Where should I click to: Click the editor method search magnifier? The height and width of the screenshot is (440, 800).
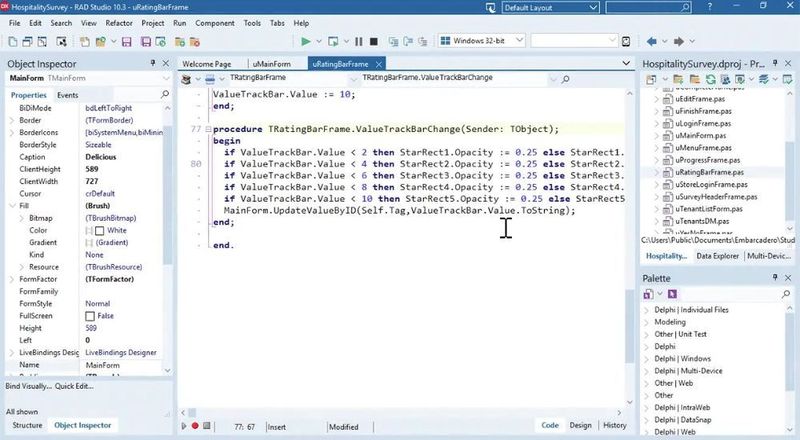coord(565,79)
